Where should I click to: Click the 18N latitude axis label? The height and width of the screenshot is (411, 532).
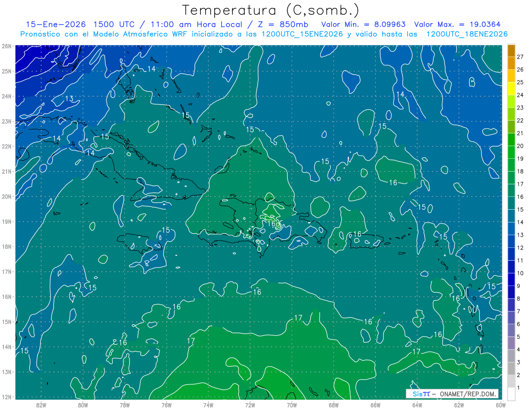click(x=6, y=247)
